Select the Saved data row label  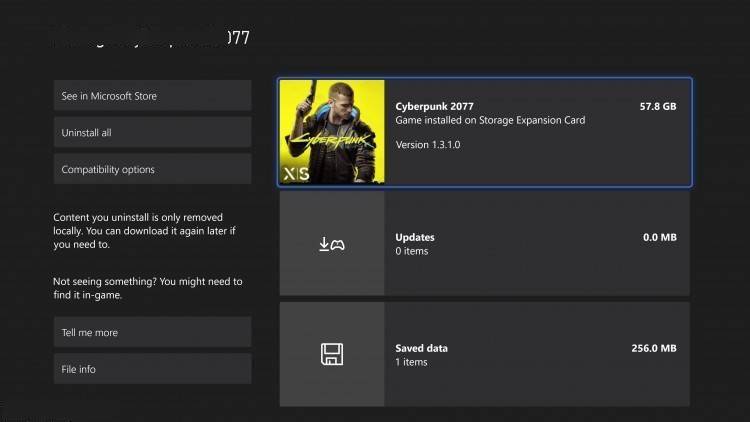point(421,348)
